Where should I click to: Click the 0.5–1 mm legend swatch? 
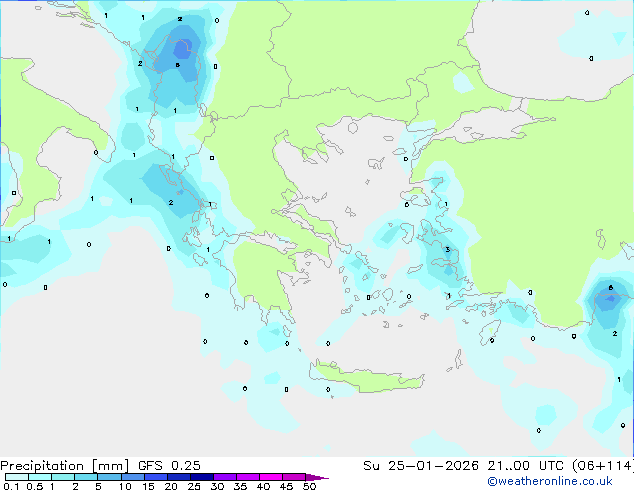40,477
